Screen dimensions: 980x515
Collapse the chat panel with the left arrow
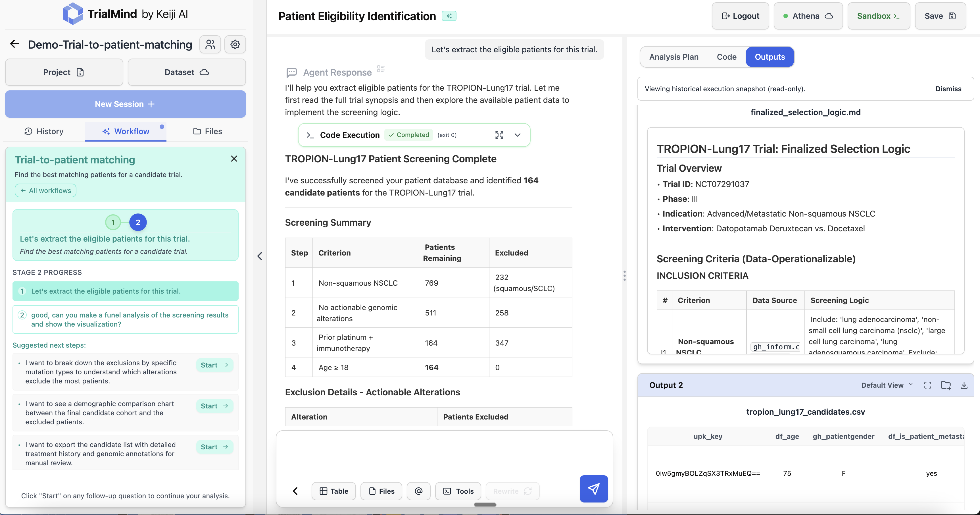pyautogui.click(x=260, y=256)
